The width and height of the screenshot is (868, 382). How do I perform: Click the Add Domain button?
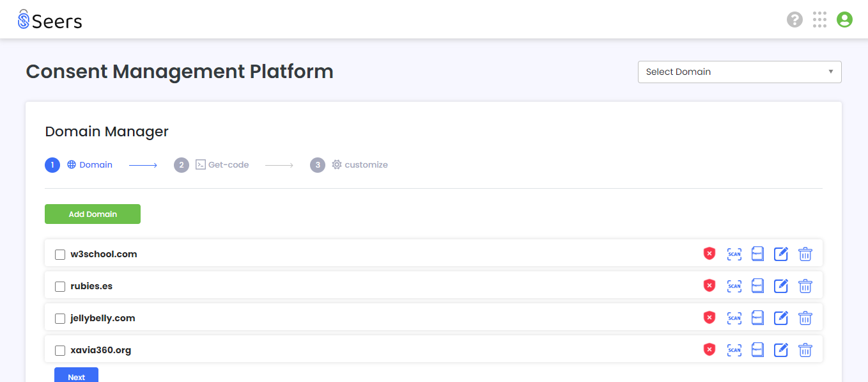(x=93, y=214)
